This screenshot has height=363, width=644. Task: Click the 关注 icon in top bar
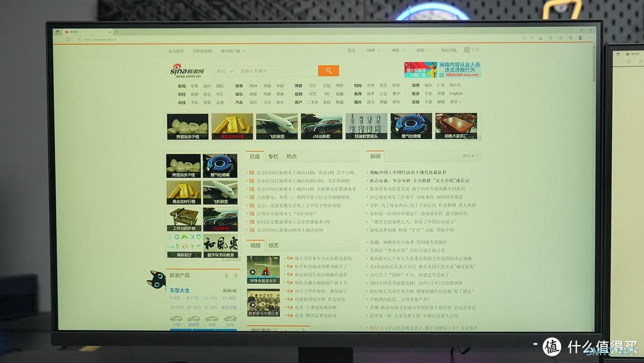click(467, 49)
